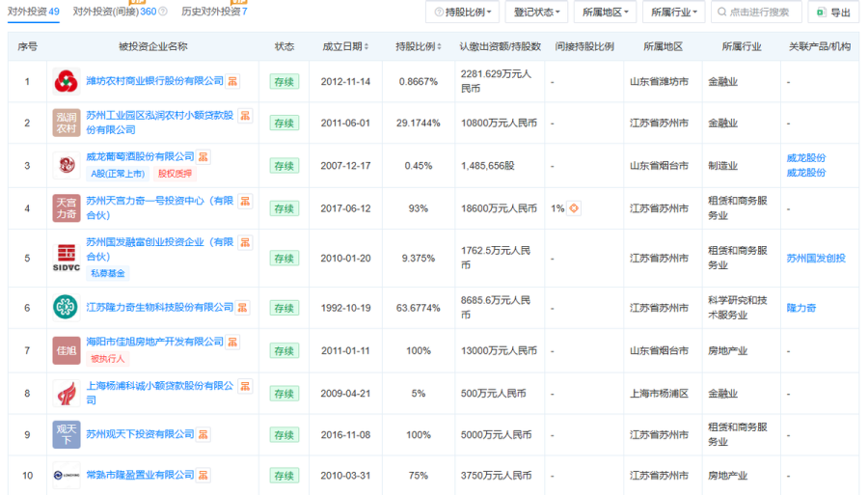This screenshot has width=868, height=495.
Task: Expand the 所属行业 filter dropdown
Action: [x=676, y=13]
